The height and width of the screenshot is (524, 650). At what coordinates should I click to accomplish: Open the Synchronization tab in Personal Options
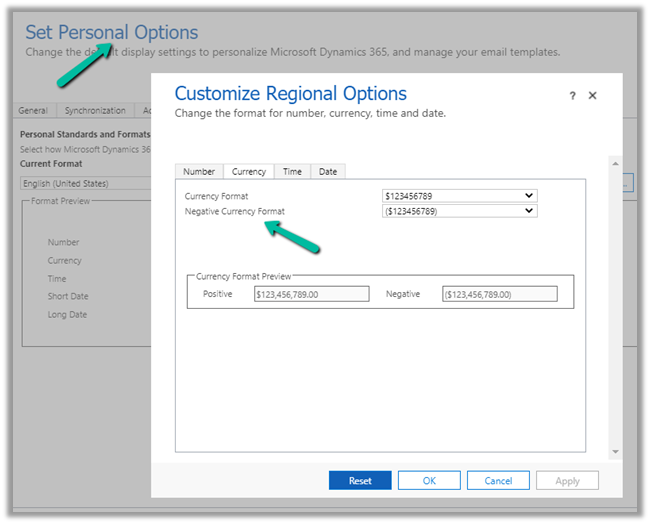point(95,111)
